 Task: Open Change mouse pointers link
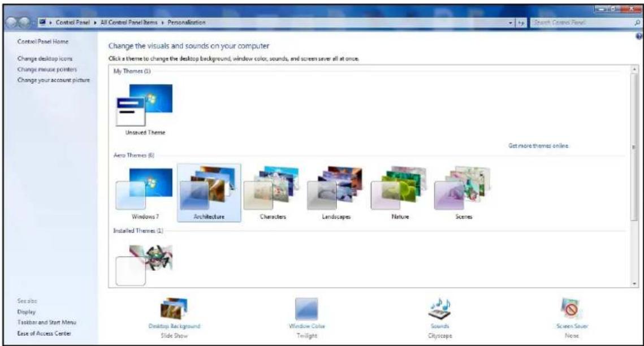(47, 70)
